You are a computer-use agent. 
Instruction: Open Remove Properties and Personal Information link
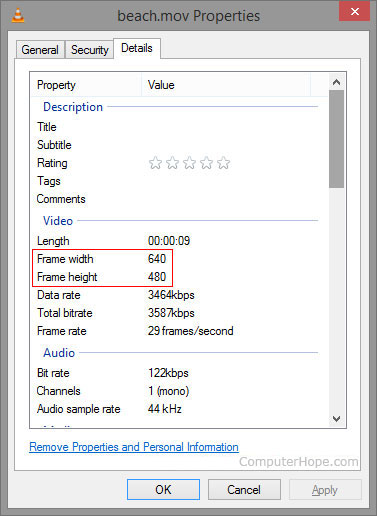tap(134, 447)
